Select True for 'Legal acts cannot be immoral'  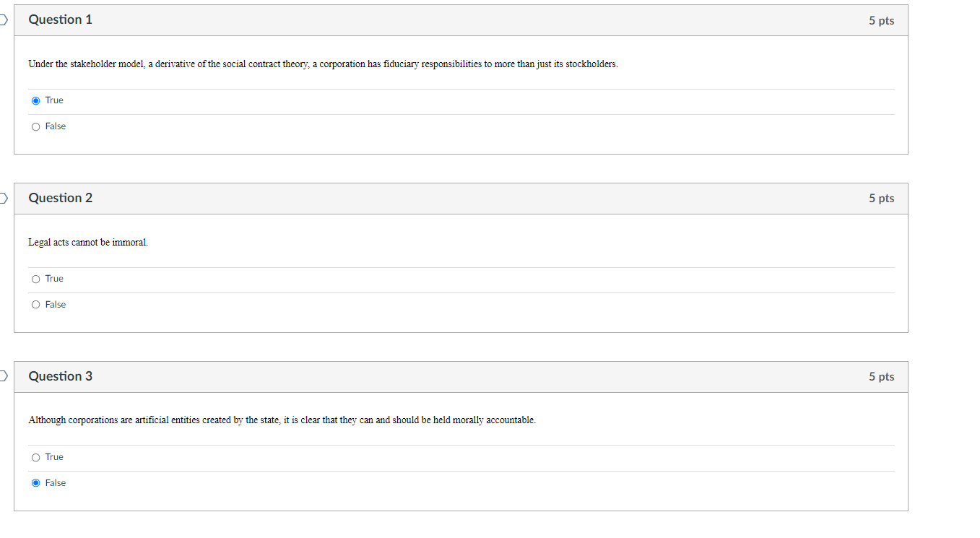[x=36, y=279]
